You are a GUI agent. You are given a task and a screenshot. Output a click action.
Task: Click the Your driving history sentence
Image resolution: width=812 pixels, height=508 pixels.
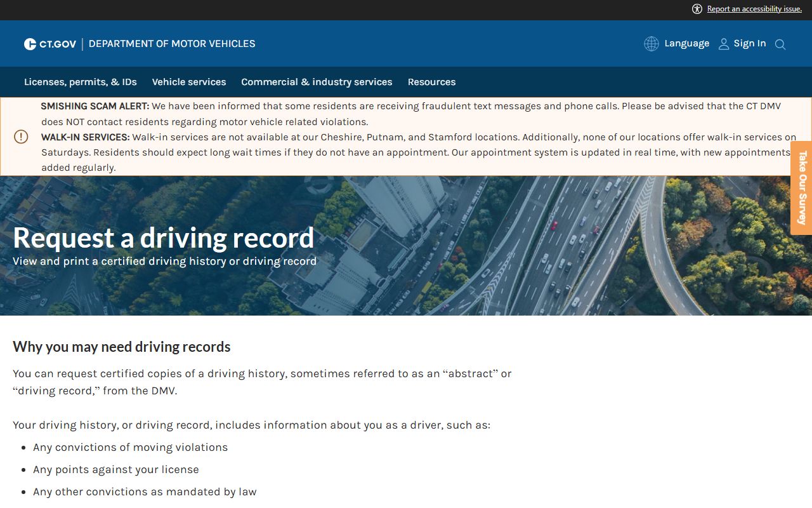(x=251, y=425)
